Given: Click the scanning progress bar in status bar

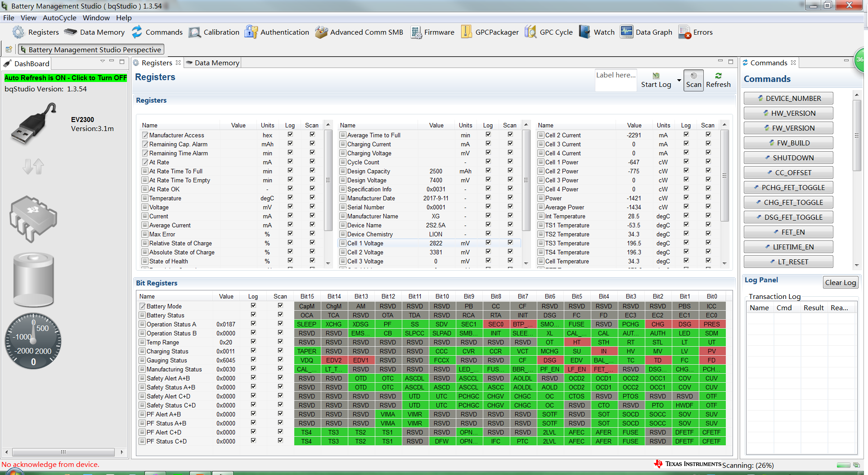Looking at the screenshot, I should tap(843, 465).
